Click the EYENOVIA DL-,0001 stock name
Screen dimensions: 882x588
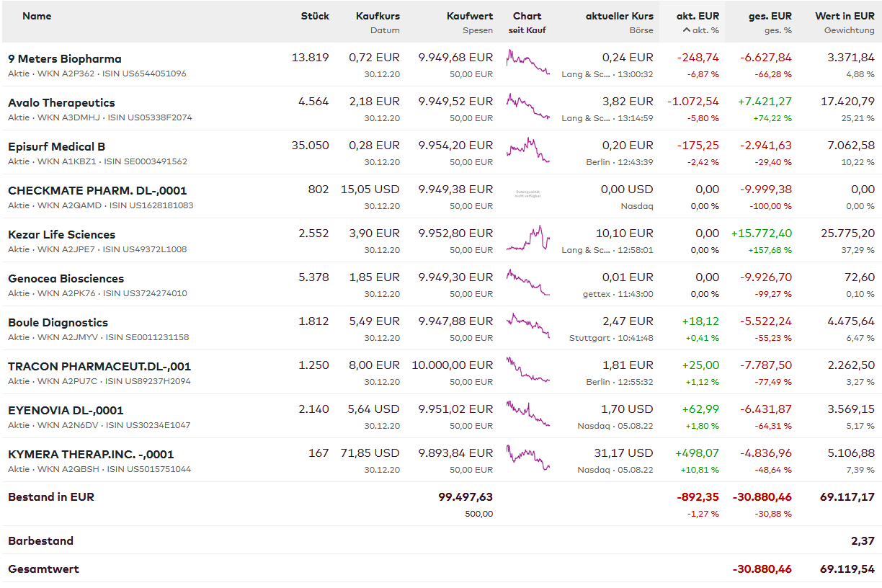(66, 411)
